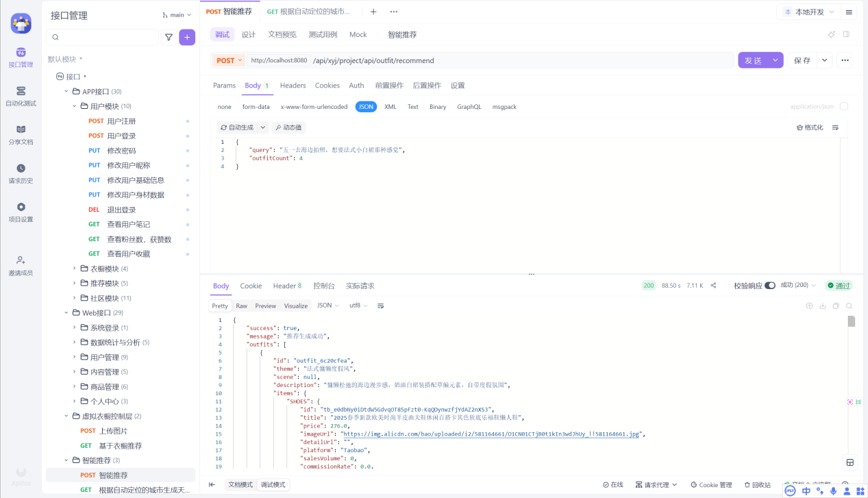Check the application/json checkbox
The height and width of the screenshot is (498, 868).
[844, 107]
